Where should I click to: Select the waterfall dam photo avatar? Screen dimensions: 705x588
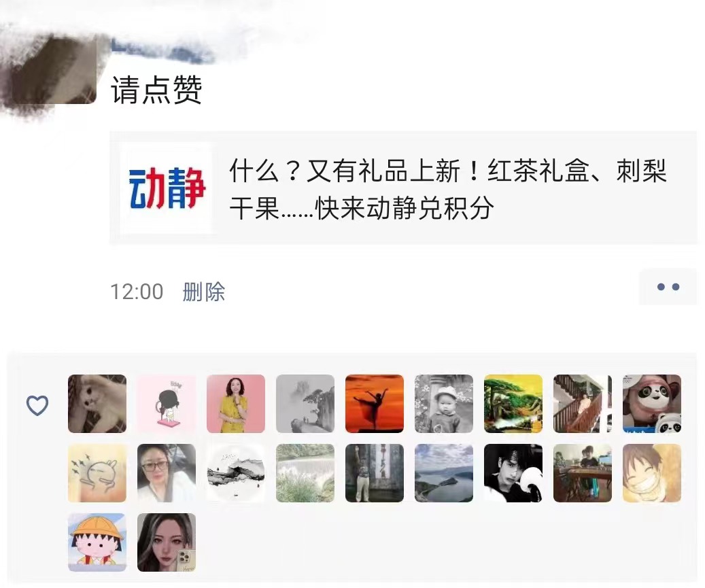(305, 473)
